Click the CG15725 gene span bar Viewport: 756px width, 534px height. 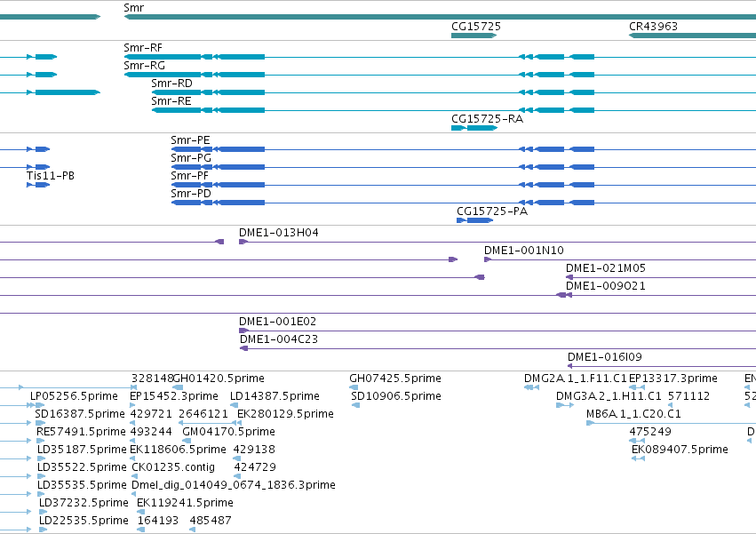click(x=474, y=36)
